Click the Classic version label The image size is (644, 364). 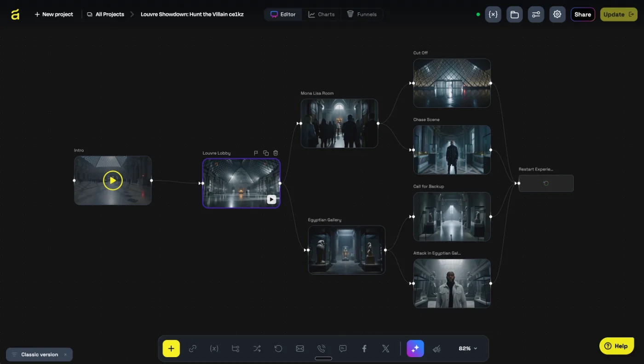(x=40, y=354)
